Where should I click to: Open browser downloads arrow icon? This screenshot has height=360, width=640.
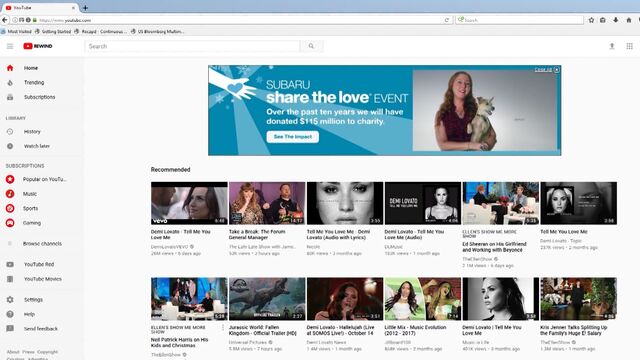[616, 20]
